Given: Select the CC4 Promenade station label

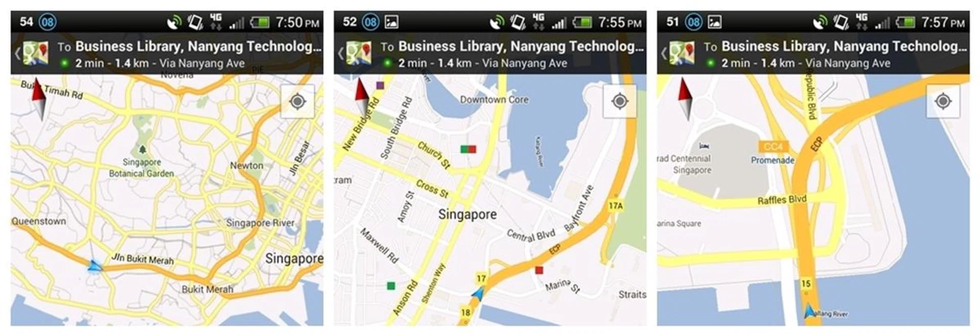Looking at the screenshot, I should point(773,153).
